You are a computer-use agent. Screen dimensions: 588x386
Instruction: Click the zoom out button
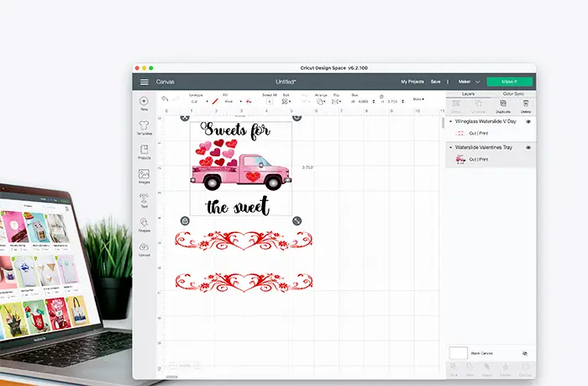[173, 365]
